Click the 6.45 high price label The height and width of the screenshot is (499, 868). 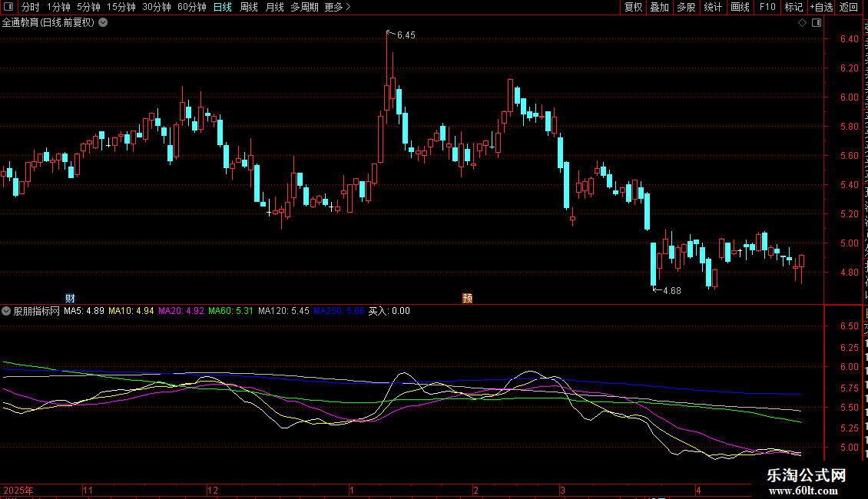(406, 35)
